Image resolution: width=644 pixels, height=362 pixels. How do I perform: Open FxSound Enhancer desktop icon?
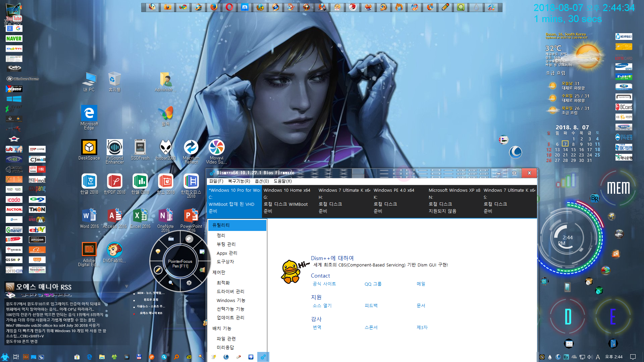115,152
